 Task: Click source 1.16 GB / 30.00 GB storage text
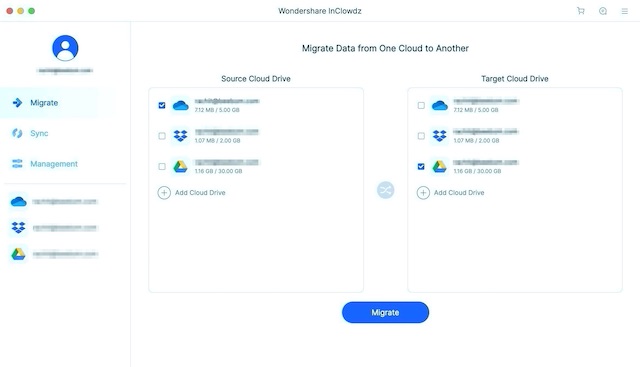coord(218,171)
